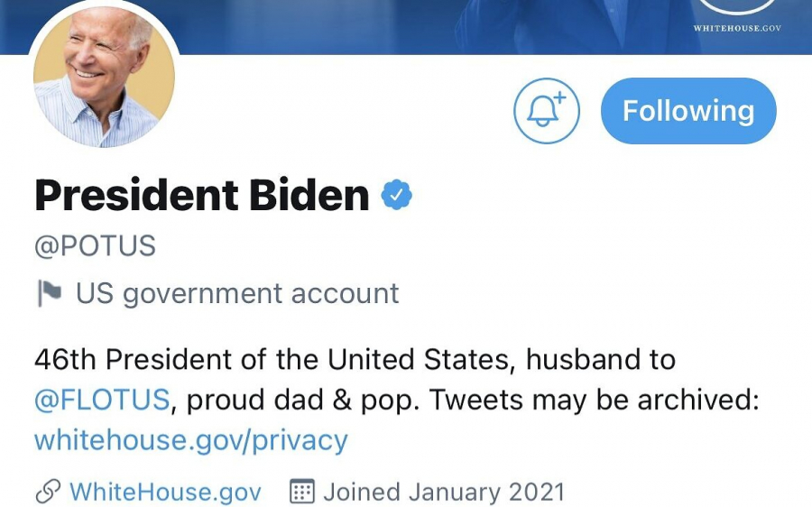The width and height of the screenshot is (812, 507).
Task: Click the @POTUS handle
Action: 95,245
